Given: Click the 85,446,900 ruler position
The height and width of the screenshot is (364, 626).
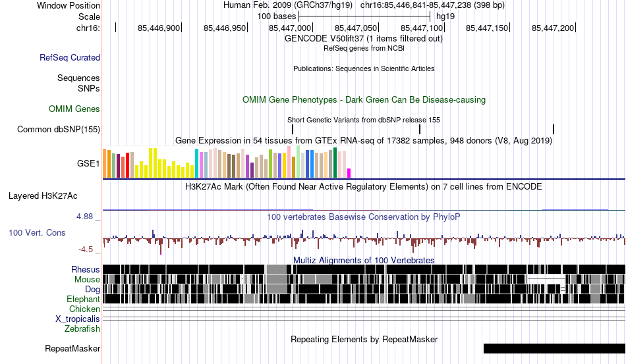Looking at the screenshot, I should pos(159,28).
